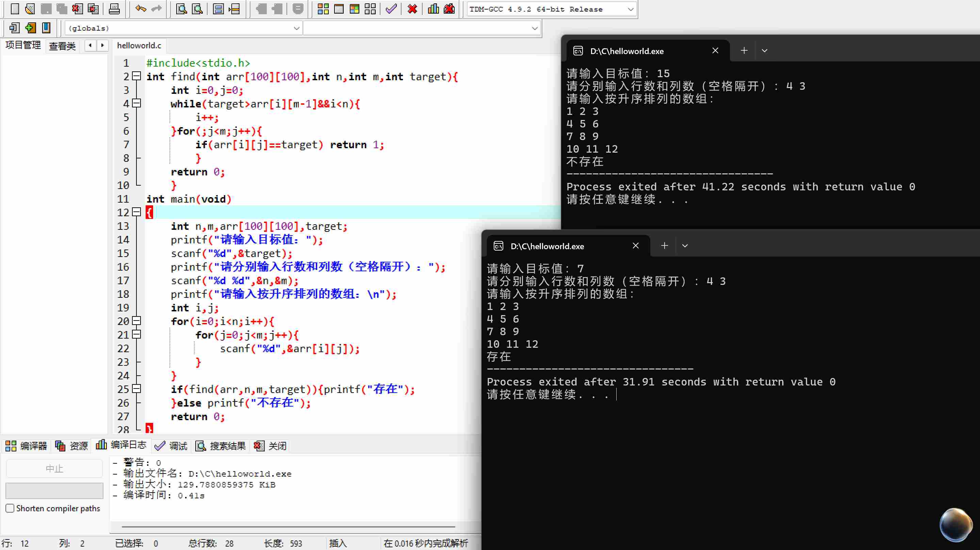This screenshot has width=980, height=550.
Task: Switch to the 查看类 tab
Action: 62,46
